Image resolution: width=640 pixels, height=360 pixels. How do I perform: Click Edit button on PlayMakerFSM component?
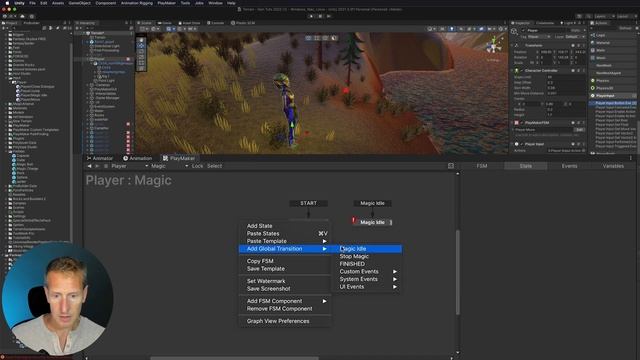coord(579,130)
